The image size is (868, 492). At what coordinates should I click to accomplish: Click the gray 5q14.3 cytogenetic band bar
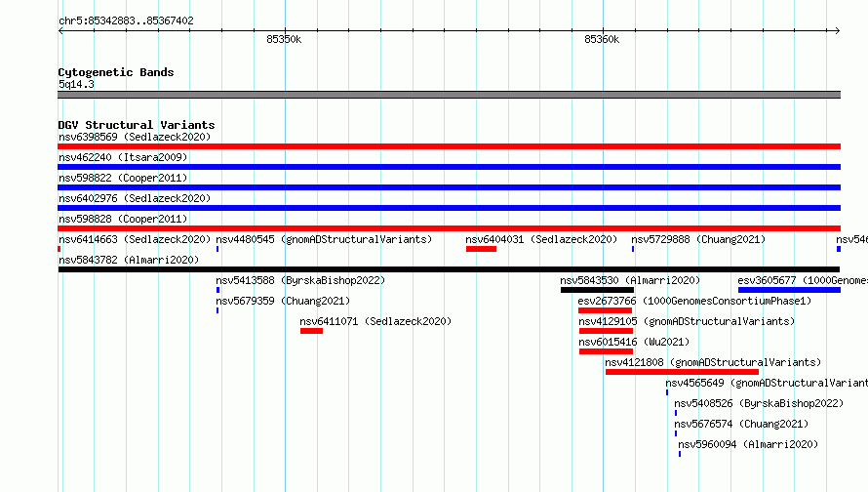tap(449, 95)
